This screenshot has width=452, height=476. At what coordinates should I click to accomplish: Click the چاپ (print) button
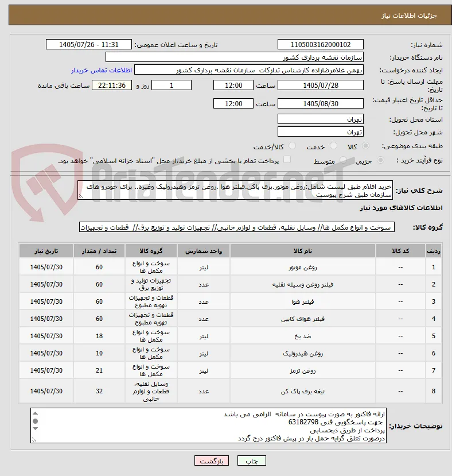[251, 461]
